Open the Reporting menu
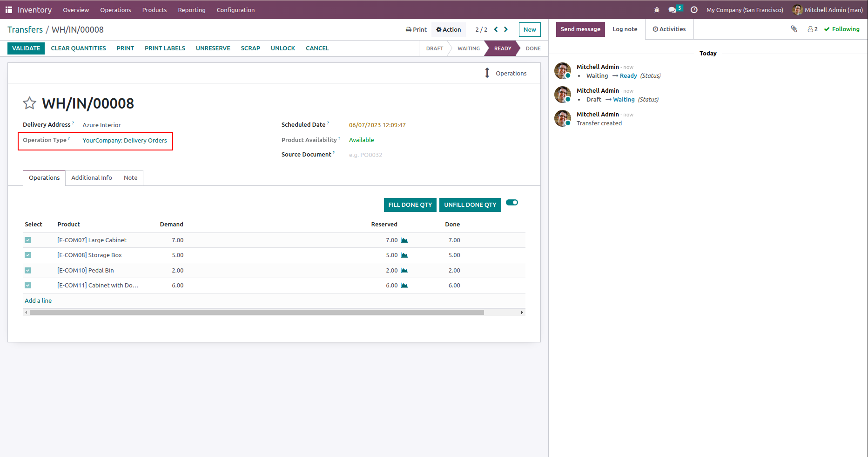Viewport: 868px width, 457px height. click(192, 10)
